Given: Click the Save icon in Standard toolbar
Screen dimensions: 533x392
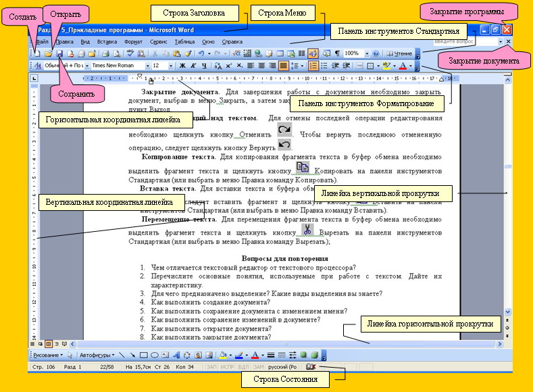Looking at the screenshot, I should point(59,53).
